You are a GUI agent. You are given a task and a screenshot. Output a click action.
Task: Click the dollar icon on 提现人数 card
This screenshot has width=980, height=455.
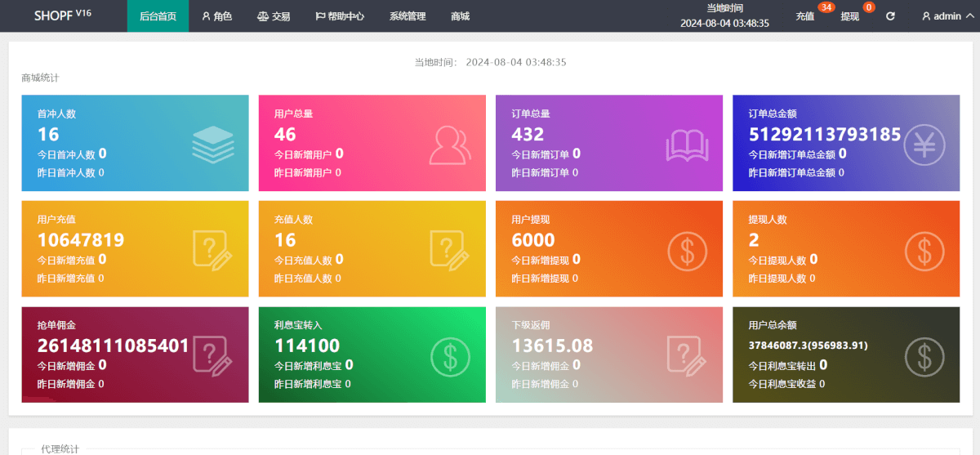(924, 251)
